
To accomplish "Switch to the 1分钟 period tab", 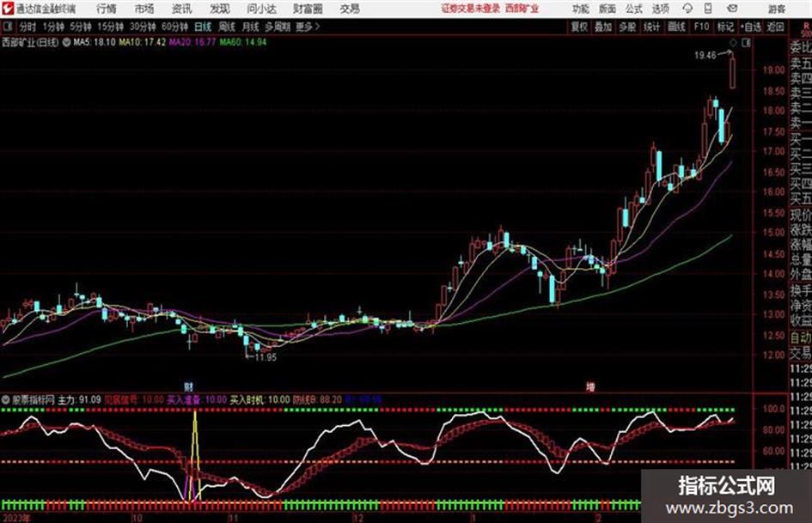I will (53, 27).
